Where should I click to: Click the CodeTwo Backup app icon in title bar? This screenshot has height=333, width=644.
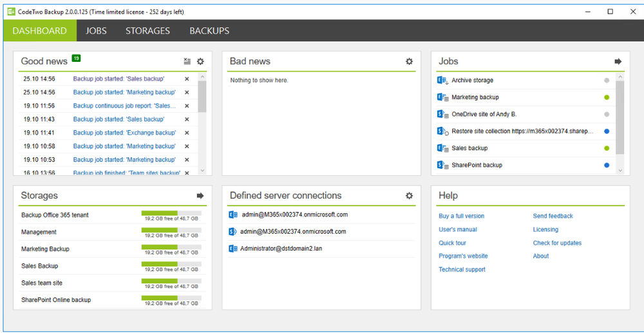(12, 12)
